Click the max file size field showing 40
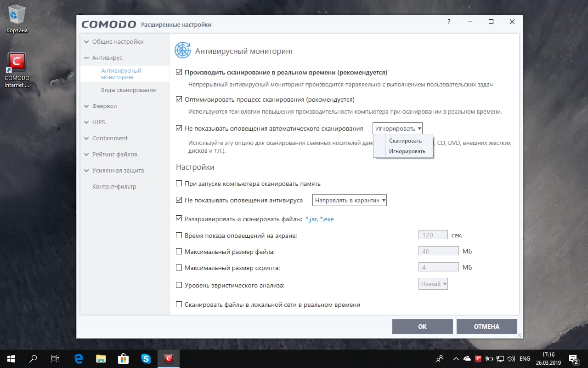The image size is (588, 368). tap(439, 251)
